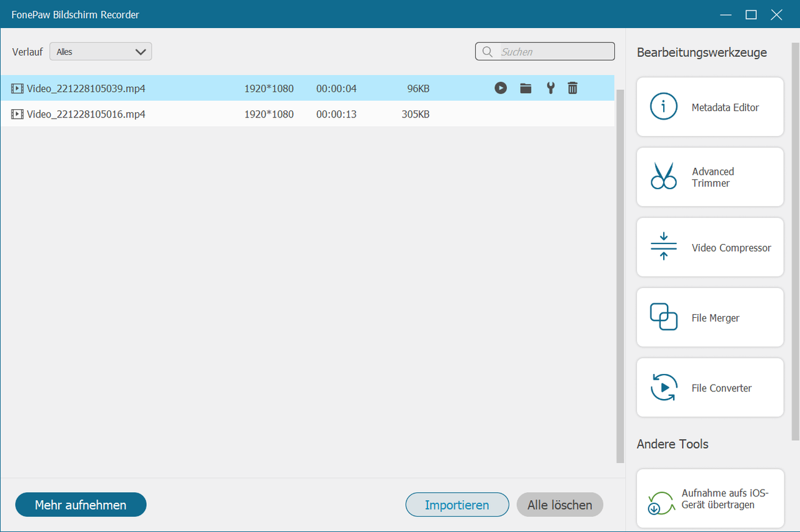Open the wrench edit tools icon
800x532 pixels.
[x=550, y=88]
